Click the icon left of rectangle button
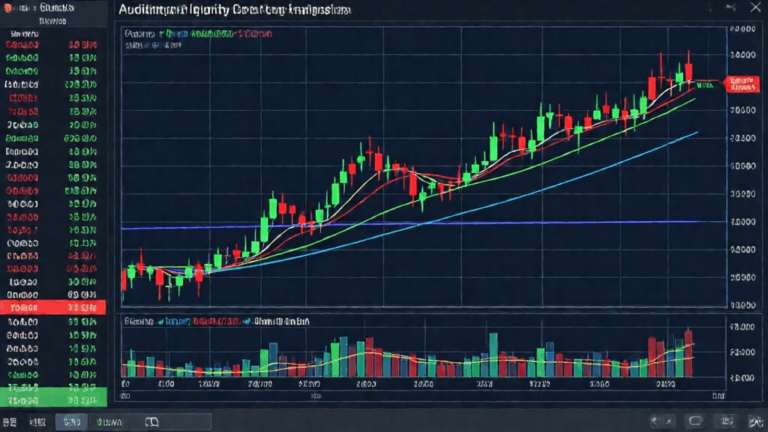 pos(662,421)
